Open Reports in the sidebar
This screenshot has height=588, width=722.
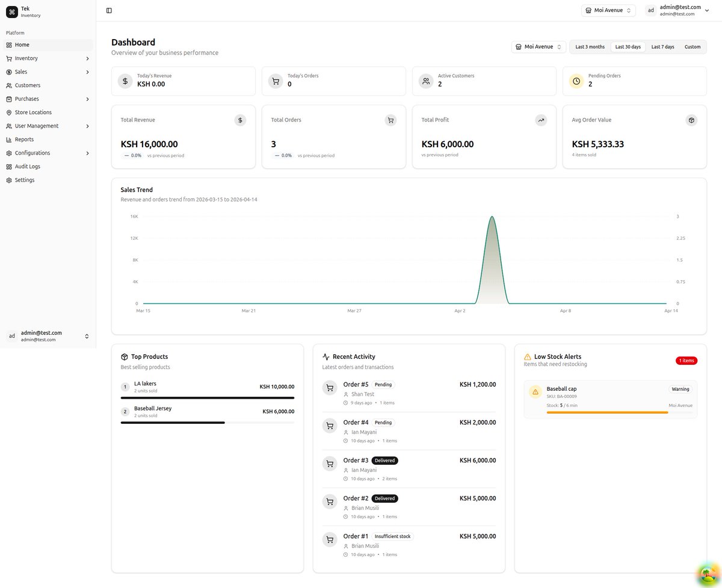click(48, 139)
